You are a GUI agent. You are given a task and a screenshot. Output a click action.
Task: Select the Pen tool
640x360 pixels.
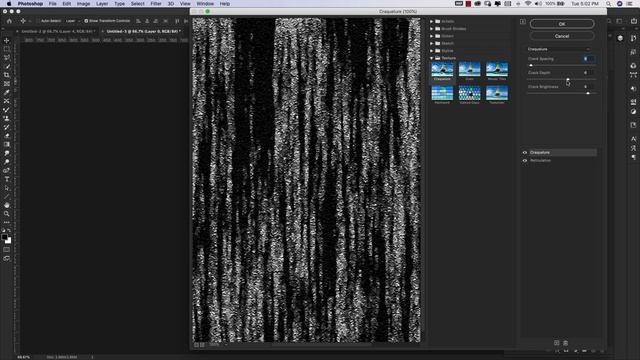[7, 170]
